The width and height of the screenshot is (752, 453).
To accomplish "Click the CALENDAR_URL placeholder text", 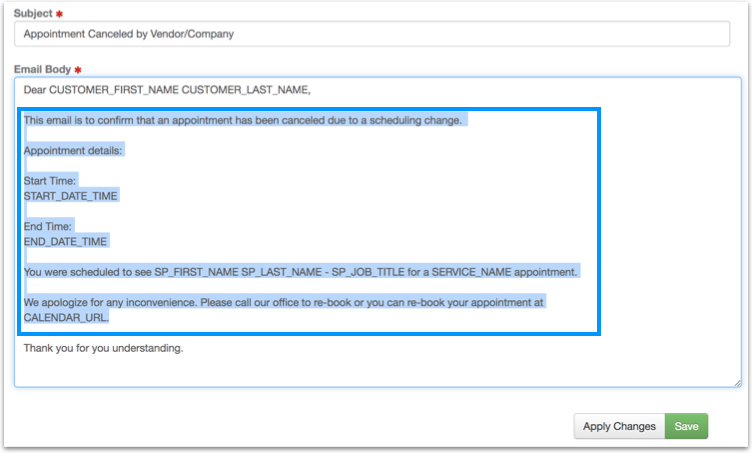I will pos(66,316).
